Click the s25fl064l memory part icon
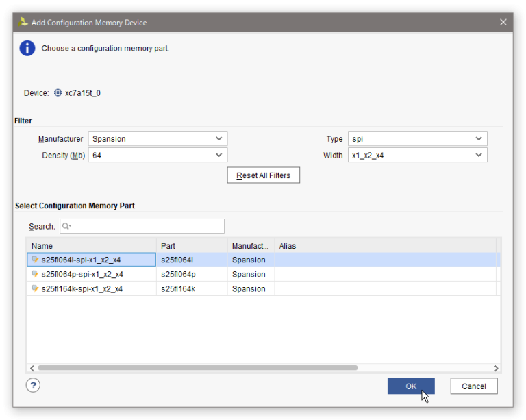The height and width of the screenshot is (420, 526). (35, 260)
